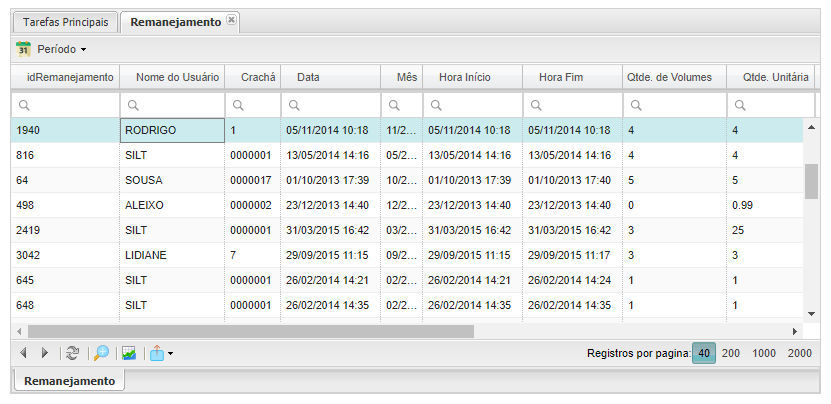This screenshot has height=404, width=831.
Task: Sort by idRemanejamento column header
Action: 65,77
